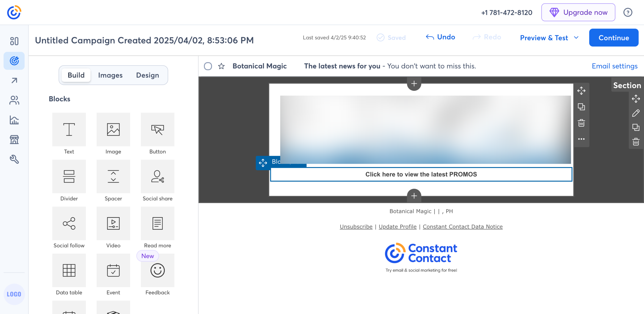Viewport: 644px width, 314px height.
Task: Open the Email settings link
Action: click(x=615, y=66)
